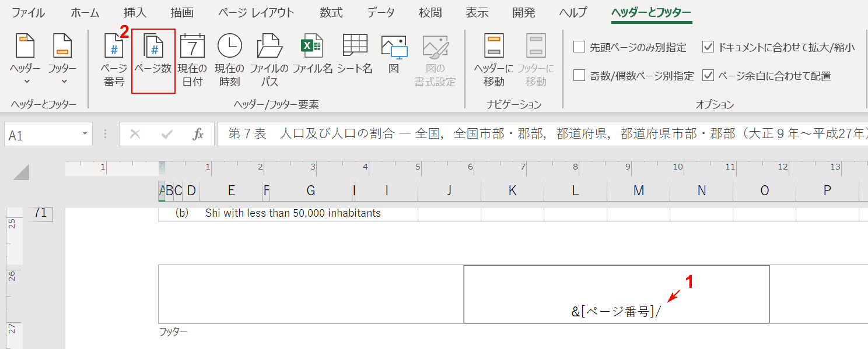Click the 図の書式設定 icon
This screenshot has height=349, width=868.
(x=435, y=60)
